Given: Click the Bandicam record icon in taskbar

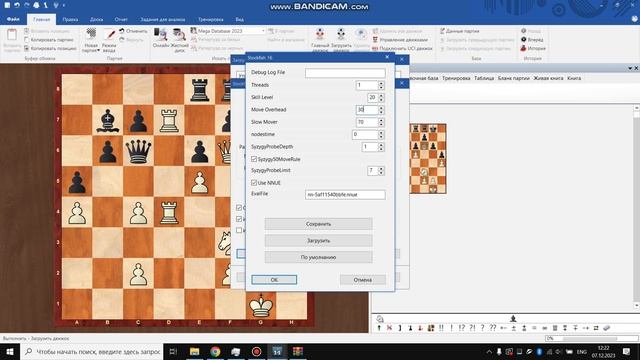Looking at the screenshot, I should (256, 351).
